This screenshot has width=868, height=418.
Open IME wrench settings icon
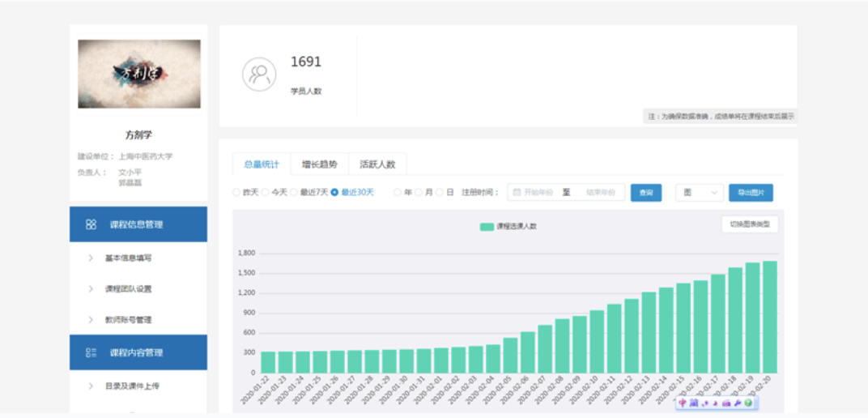738,403
